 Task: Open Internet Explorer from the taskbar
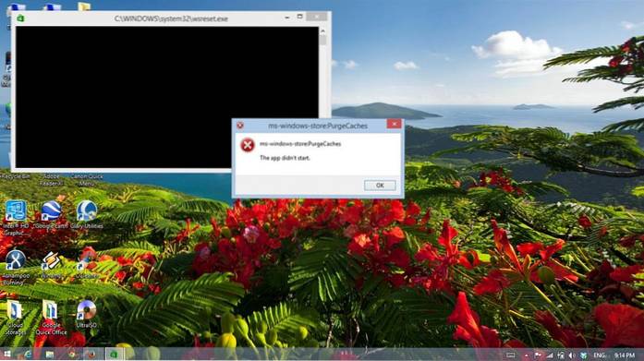pos(28,355)
